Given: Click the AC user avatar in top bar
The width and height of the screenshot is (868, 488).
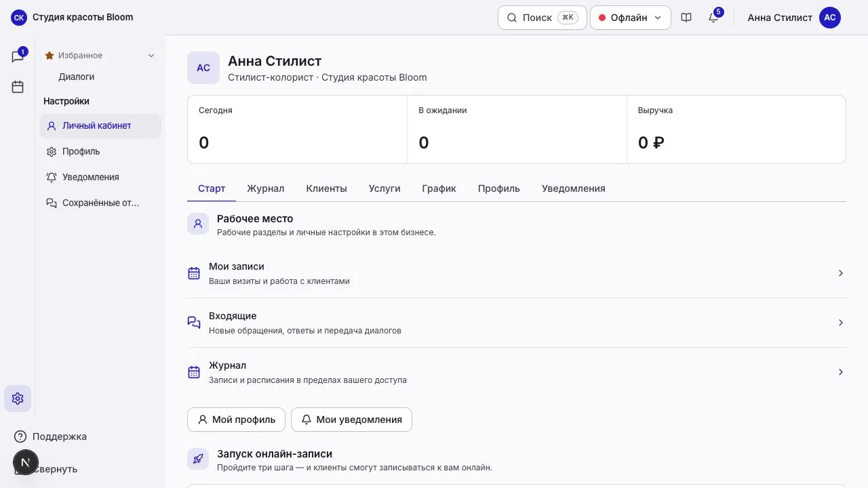Looking at the screenshot, I should point(830,18).
